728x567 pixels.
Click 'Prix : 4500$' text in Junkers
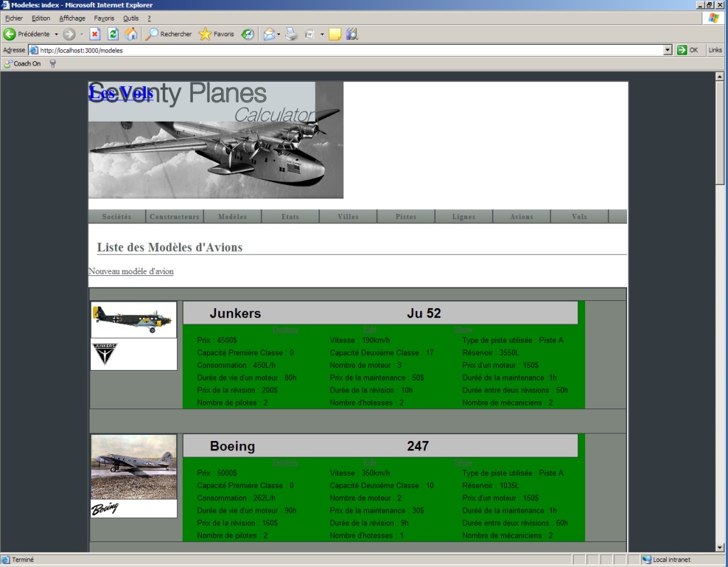click(x=217, y=340)
